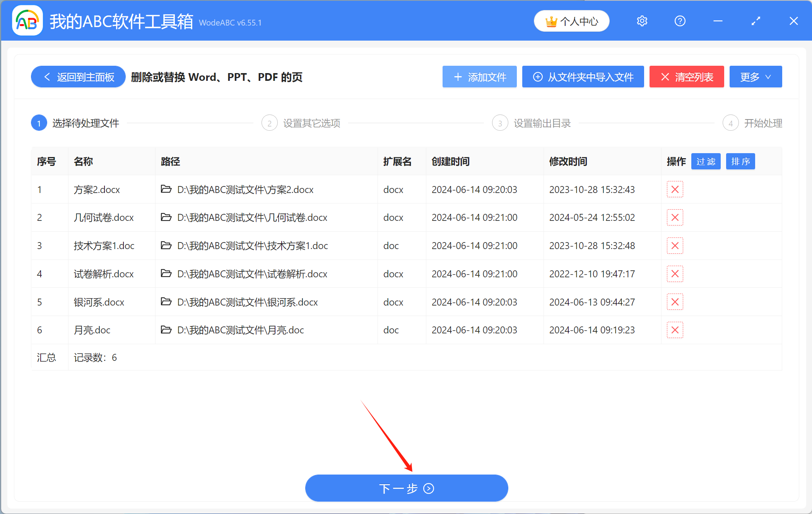Click the folder icon for 月亮.doc path
Screen dimensions: 812x514
pyautogui.click(x=166, y=330)
